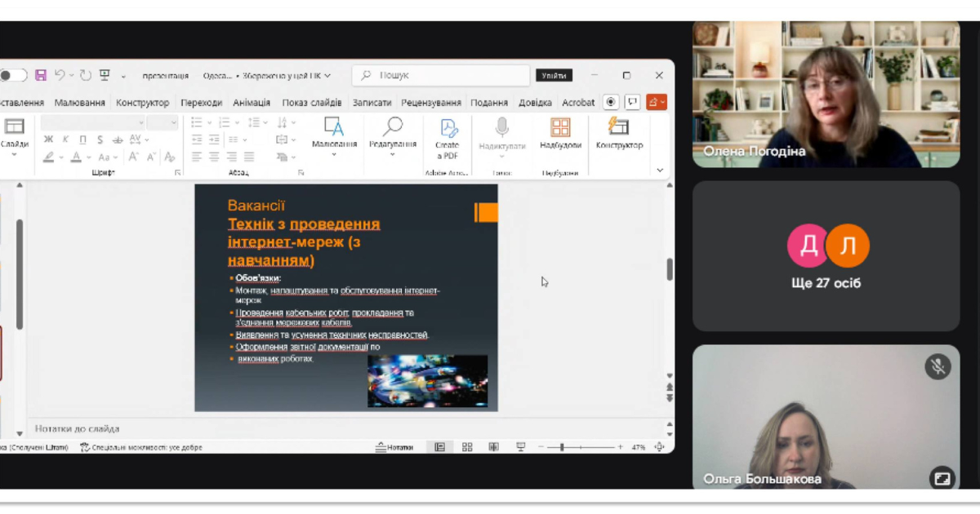Switch to slide sorter view
The image size is (980, 514).
point(467,447)
